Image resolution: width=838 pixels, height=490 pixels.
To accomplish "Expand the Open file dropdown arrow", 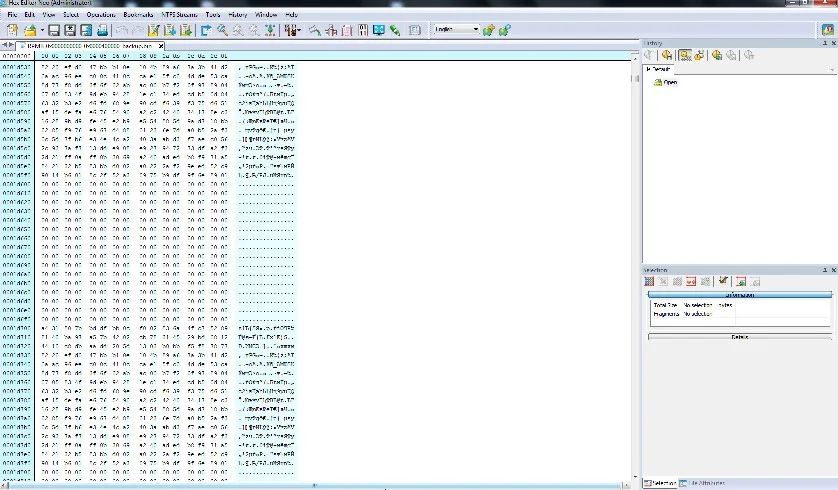I will tap(42, 30).
